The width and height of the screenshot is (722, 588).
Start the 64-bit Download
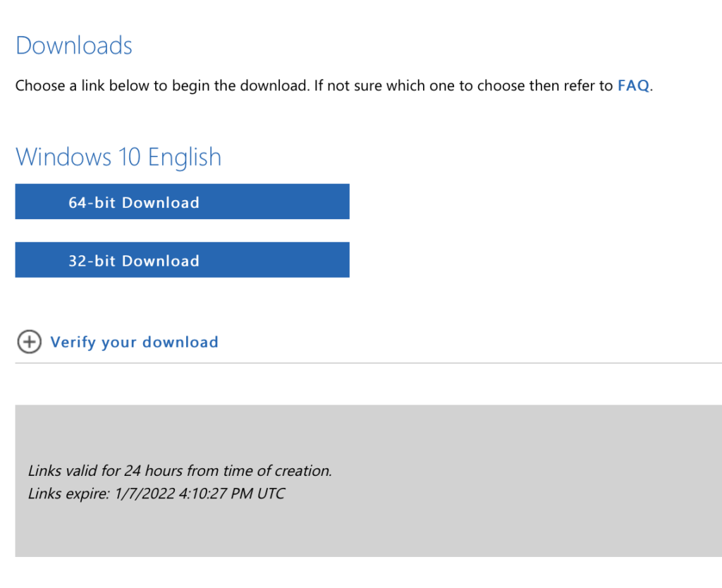point(182,202)
